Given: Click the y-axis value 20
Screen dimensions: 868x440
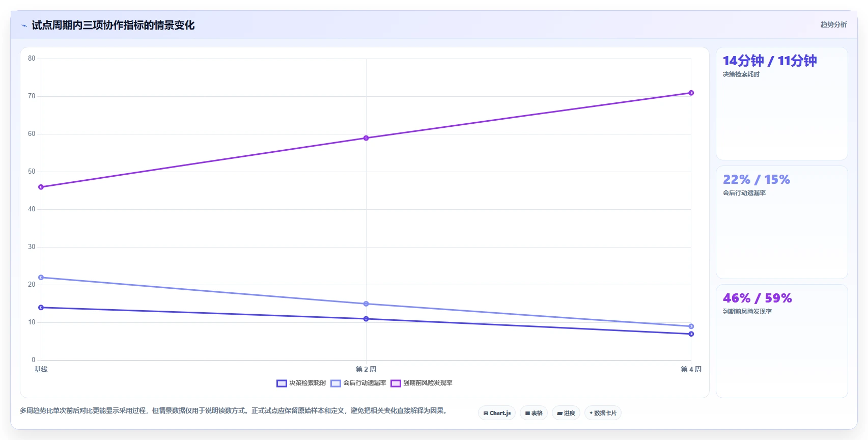Looking at the screenshot, I should 32,285.
